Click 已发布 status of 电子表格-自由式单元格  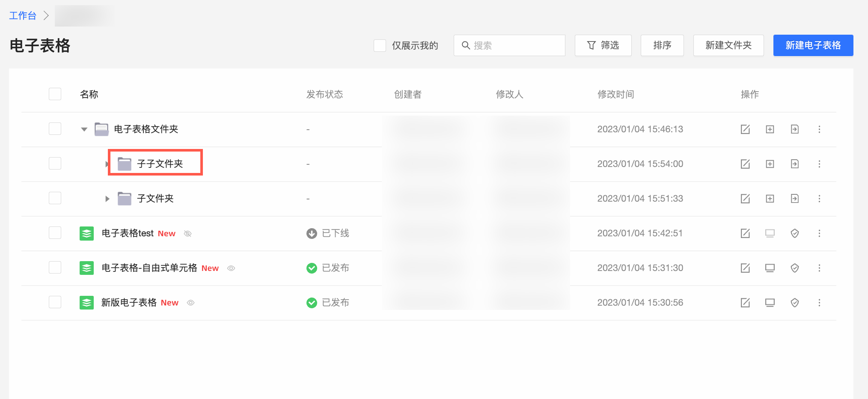pyautogui.click(x=328, y=268)
